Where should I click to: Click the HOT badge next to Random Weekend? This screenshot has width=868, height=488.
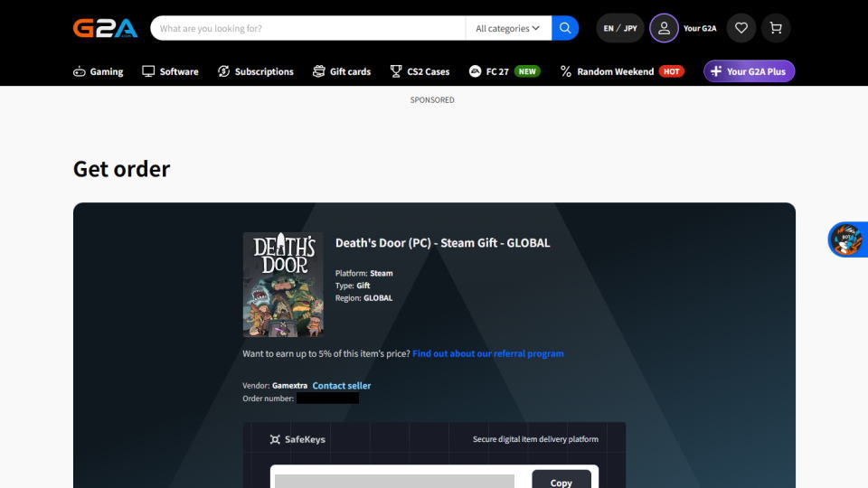click(672, 71)
